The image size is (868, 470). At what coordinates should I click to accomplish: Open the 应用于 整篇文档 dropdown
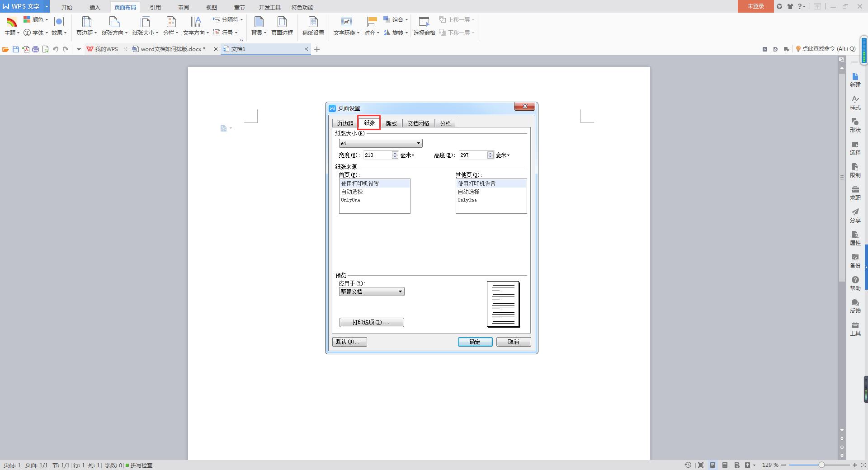point(372,291)
